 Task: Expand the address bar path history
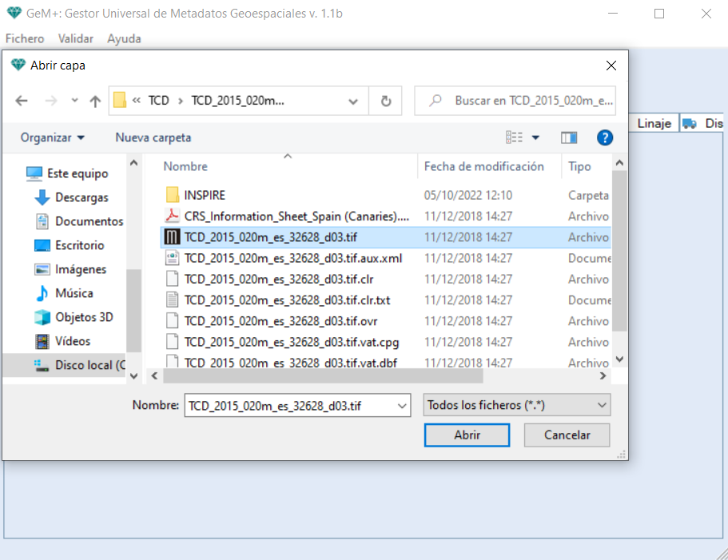click(x=353, y=101)
